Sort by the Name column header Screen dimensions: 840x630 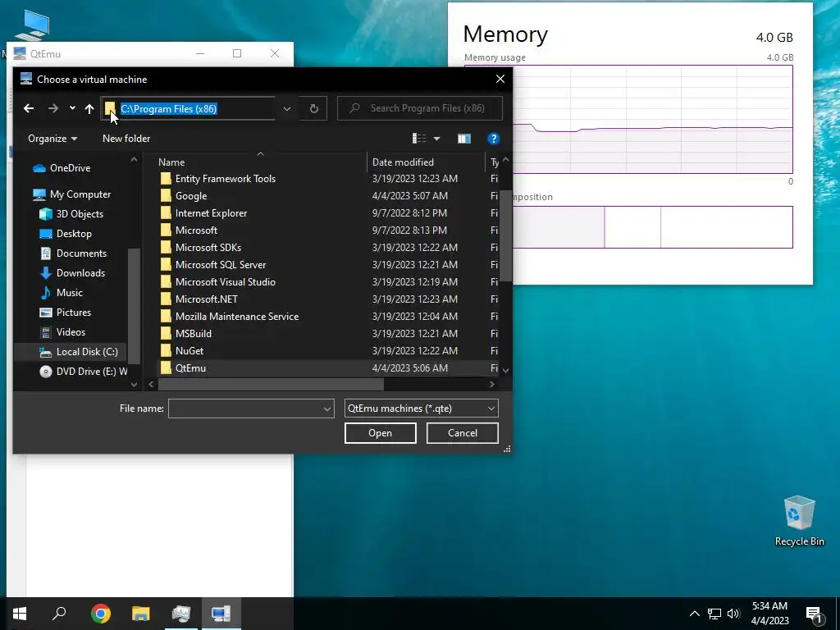click(x=171, y=162)
